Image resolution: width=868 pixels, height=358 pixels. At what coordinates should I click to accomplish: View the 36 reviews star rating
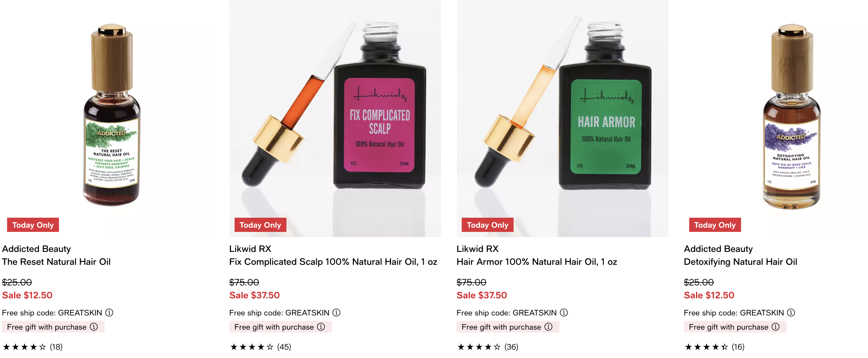point(487,347)
